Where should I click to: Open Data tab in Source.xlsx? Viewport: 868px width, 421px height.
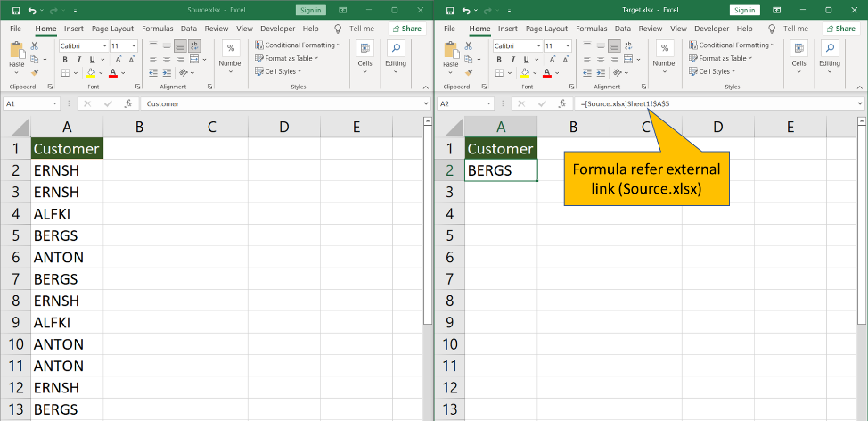189,29
